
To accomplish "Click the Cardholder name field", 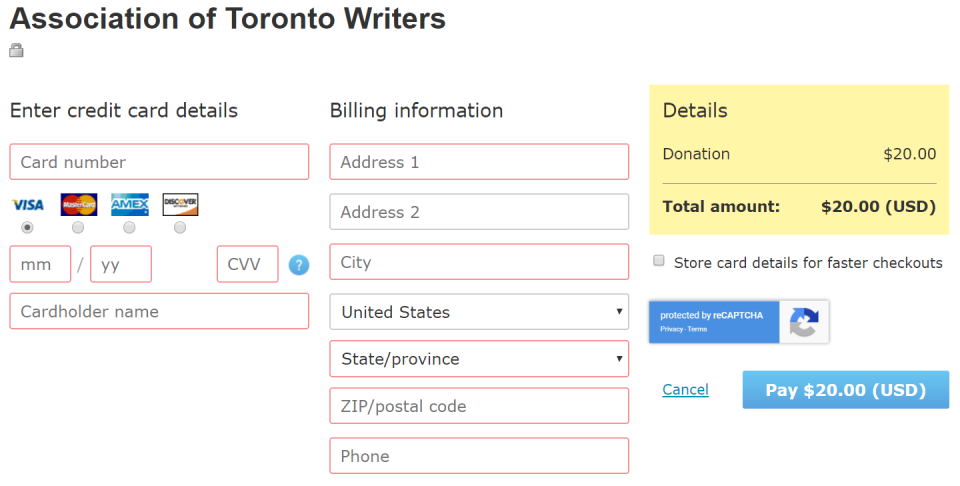I will tap(159, 311).
